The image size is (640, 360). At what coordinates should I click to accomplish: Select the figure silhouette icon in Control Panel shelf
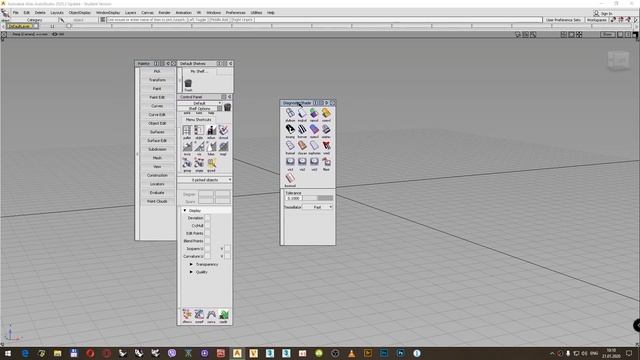coord(211,131)
